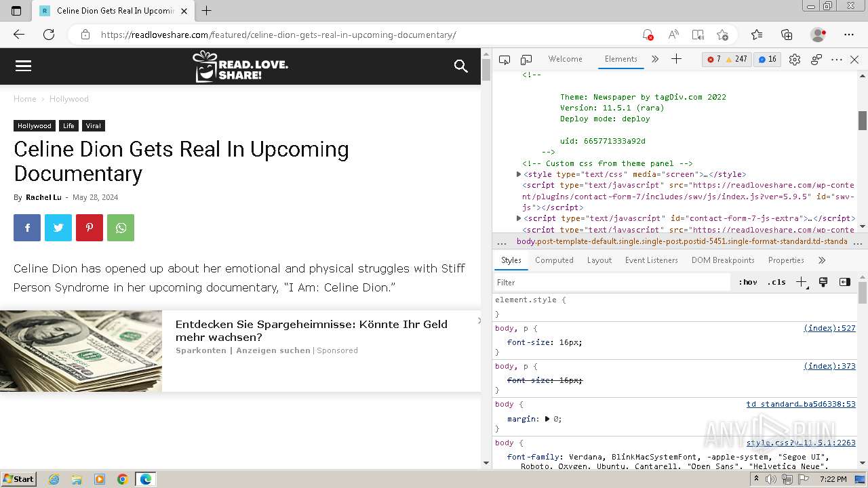Open the Life category tag
Viewport: 868px width, 488px height.
click(x=68, y=126)
